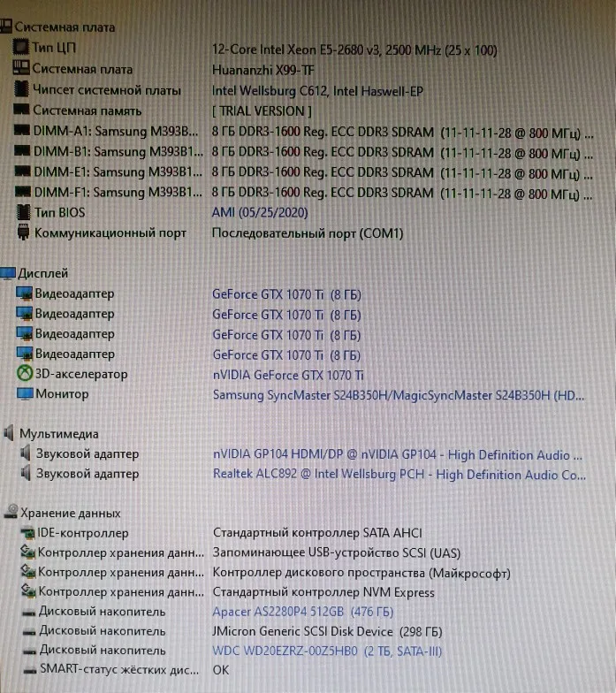
Task: Select the Хранение данных section heading
Action: (71, 513)
